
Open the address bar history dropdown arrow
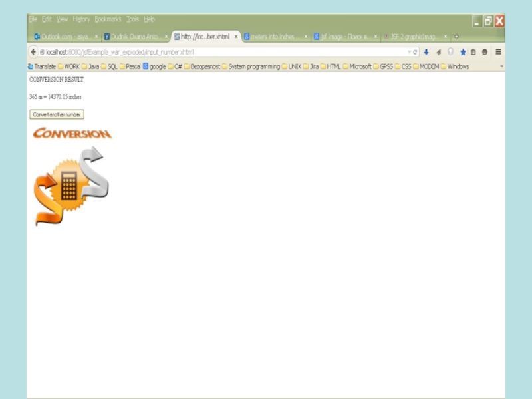point(409,52)
